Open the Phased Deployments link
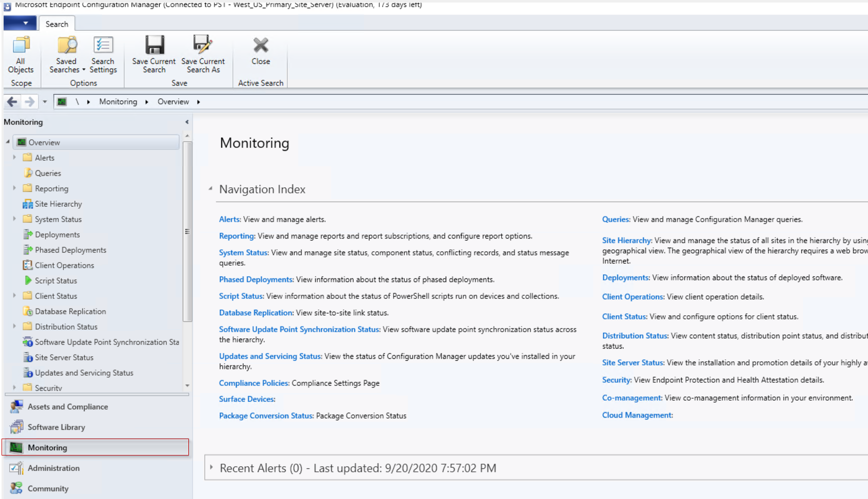868x499 pixels. point(256,279)
